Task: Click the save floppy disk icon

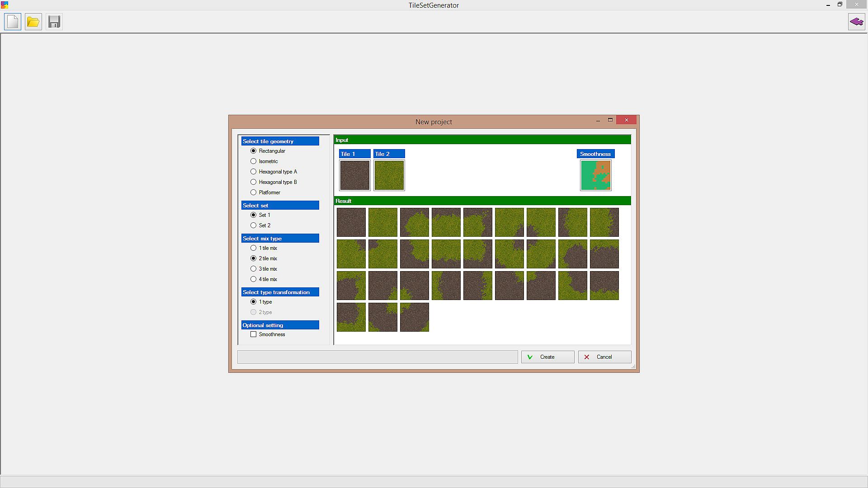Action: [54, 22]
